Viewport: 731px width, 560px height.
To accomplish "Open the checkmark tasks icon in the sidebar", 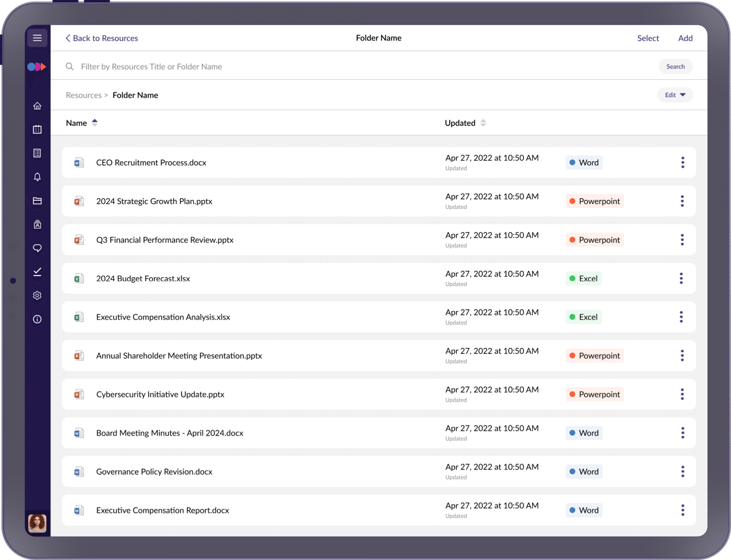I will click(x=37, y=272).
